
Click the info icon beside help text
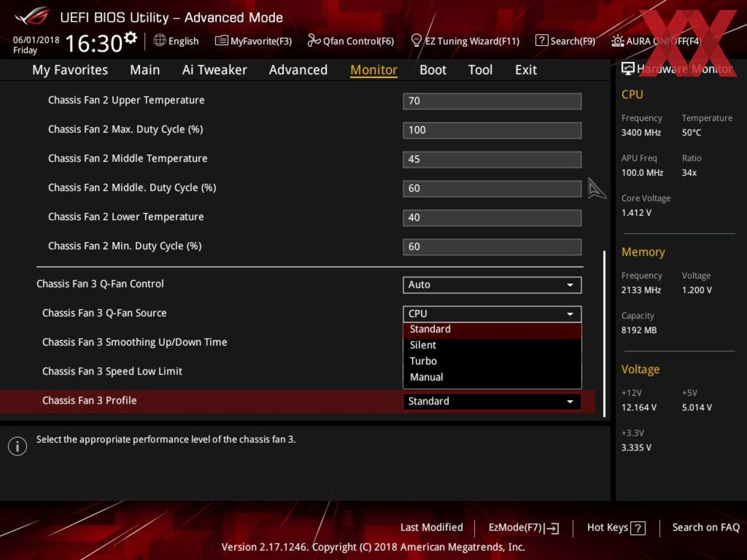[18, 446]
